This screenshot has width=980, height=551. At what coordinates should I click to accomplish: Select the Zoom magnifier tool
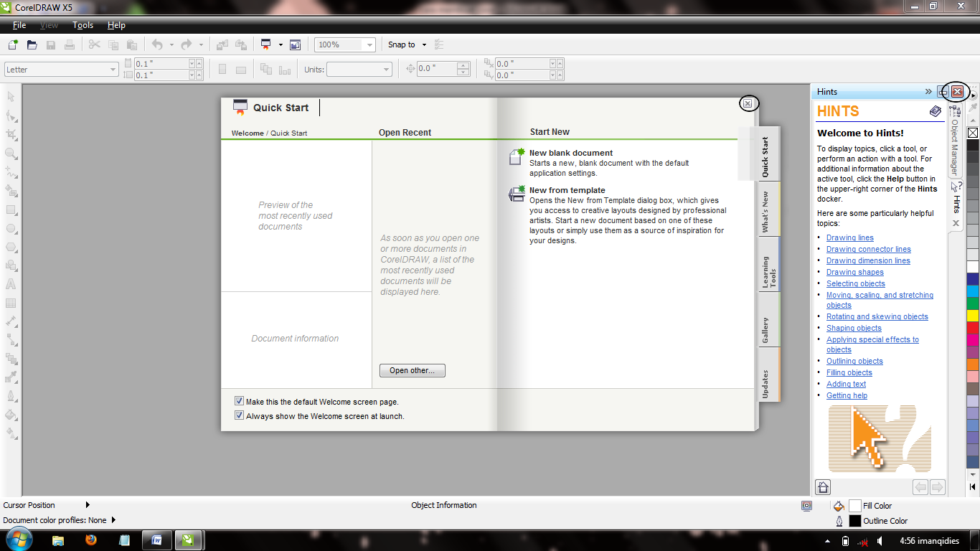pos(11,153)
